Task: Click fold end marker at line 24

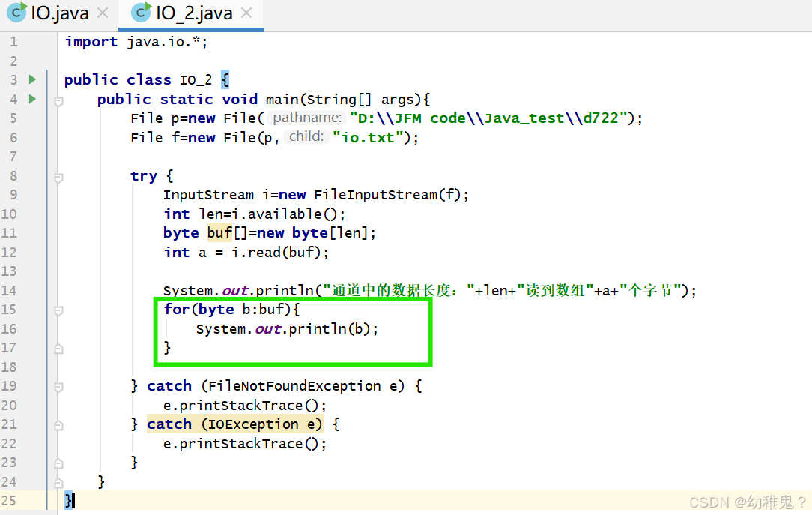Action: [58, 482]
